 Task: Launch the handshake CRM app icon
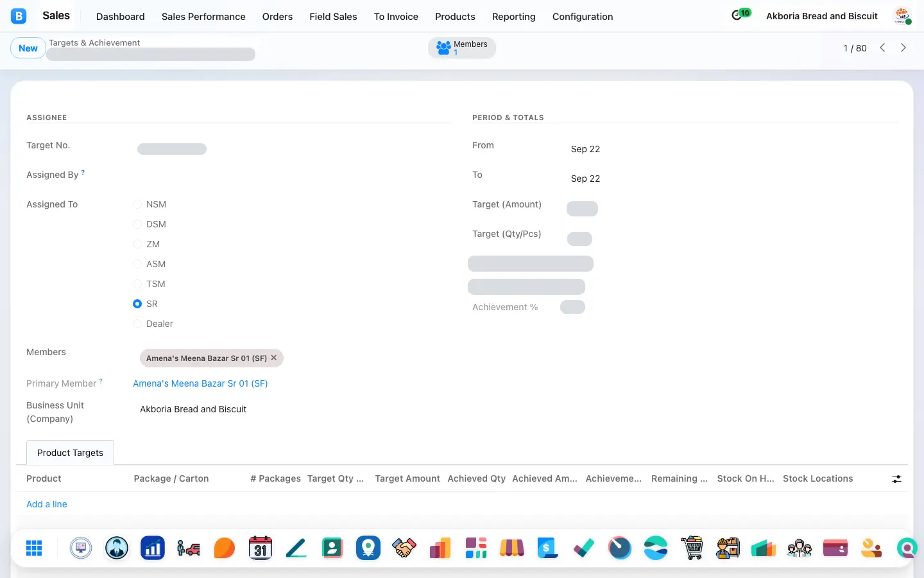404,548
